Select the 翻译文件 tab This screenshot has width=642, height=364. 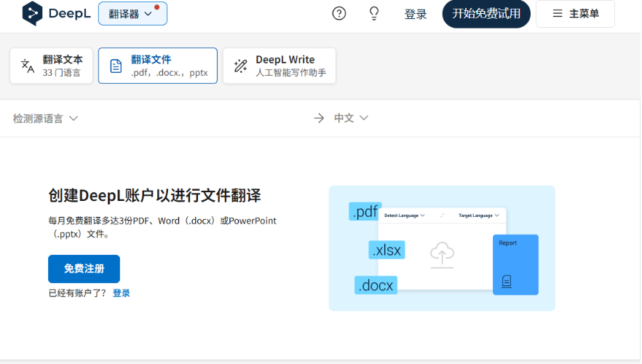coord(158,66)
